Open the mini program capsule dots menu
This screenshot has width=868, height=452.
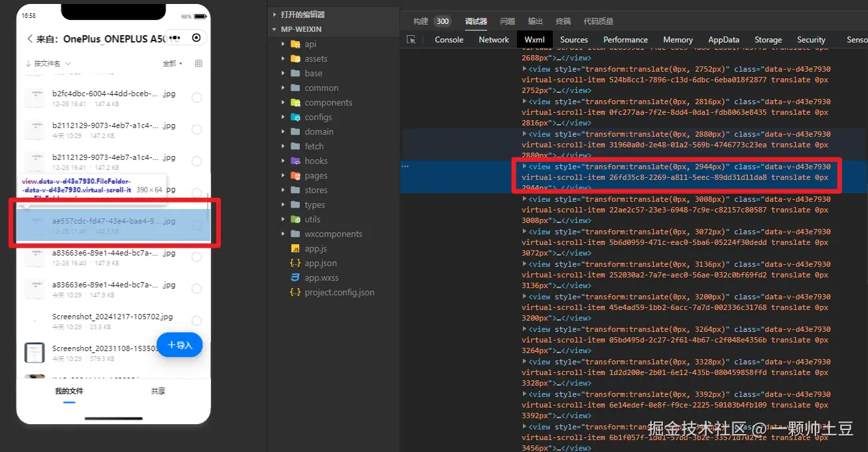tap(175, 38)
